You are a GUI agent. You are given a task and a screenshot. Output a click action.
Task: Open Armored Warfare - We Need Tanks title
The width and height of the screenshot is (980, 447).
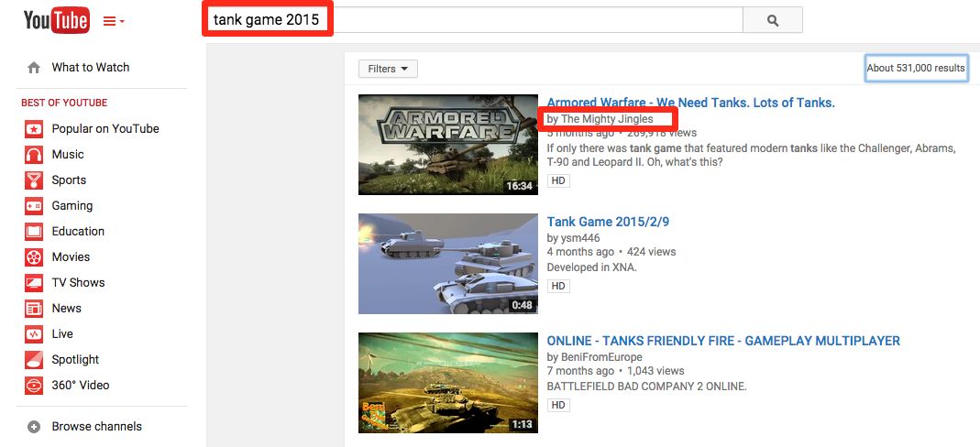point(690,103)
